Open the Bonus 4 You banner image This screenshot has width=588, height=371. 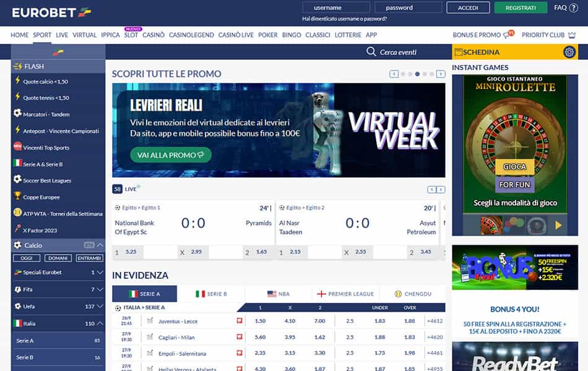[515, 268]
